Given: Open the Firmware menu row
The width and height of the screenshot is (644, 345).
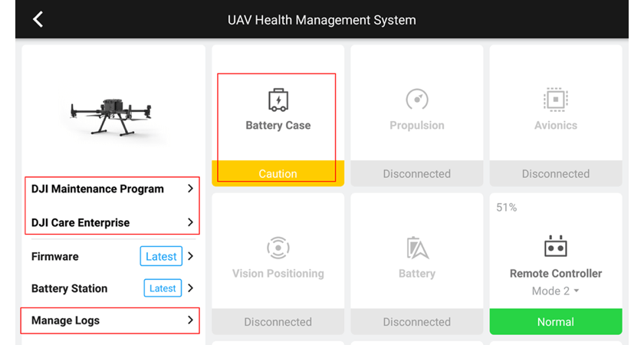Looking at the screenshot, I should pos(112,256).
